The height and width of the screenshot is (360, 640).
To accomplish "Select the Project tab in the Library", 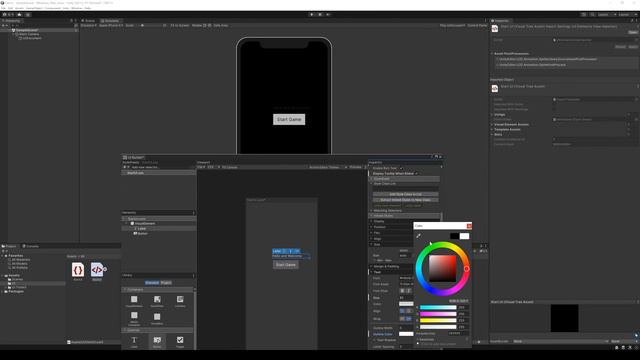I will click(166, 282).
